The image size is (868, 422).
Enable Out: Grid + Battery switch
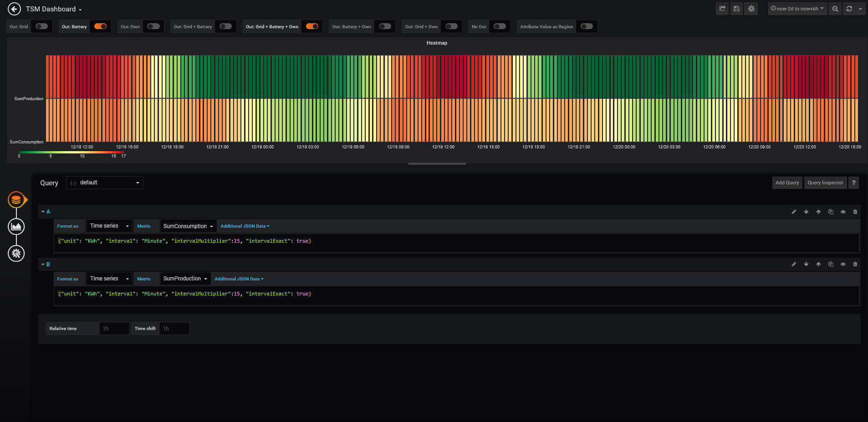pyautogui.click(x=225, y=26)
